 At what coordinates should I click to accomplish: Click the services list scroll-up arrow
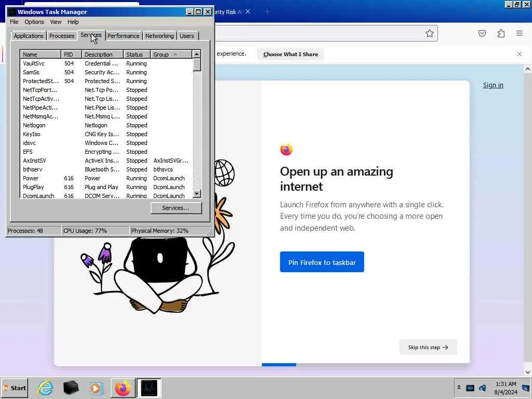[197, 54]
